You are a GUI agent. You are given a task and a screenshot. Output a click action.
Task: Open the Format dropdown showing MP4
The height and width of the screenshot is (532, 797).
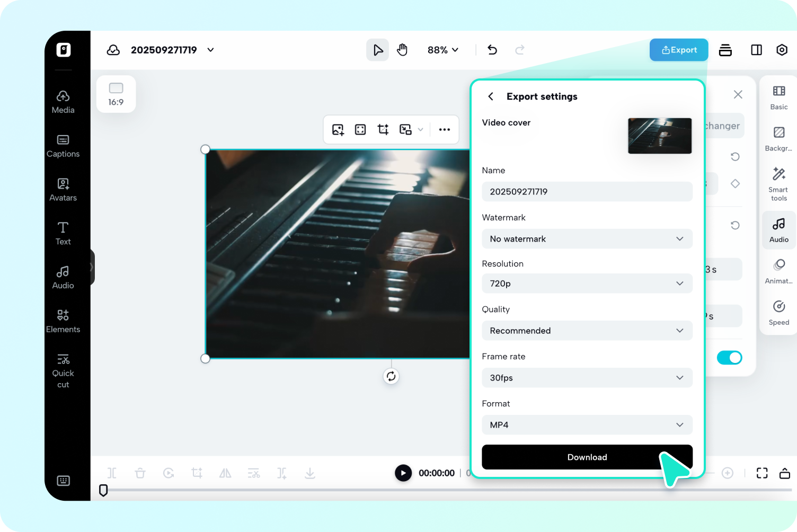point(587,425)
